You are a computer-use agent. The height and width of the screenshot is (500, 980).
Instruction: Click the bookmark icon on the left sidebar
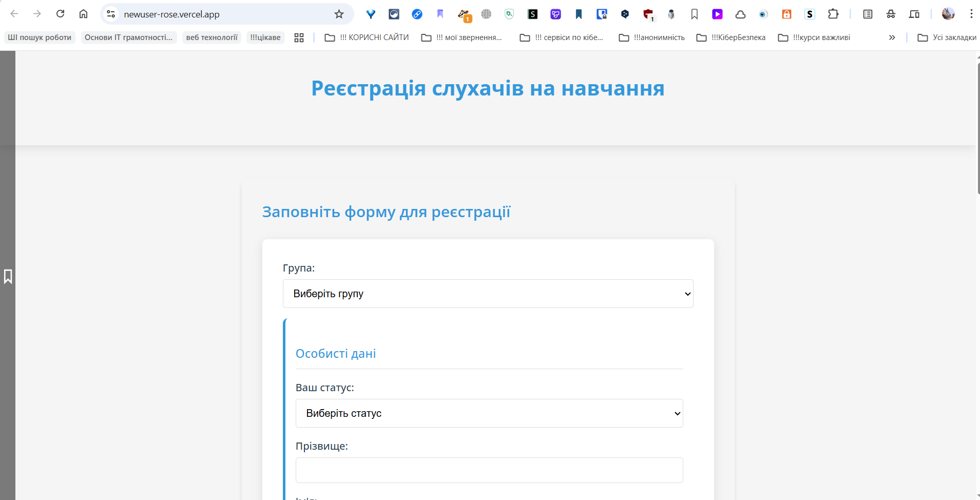pos(8,277)
